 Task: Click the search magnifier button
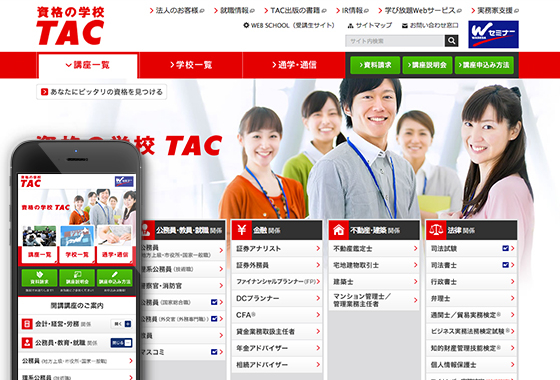(451, 41)
